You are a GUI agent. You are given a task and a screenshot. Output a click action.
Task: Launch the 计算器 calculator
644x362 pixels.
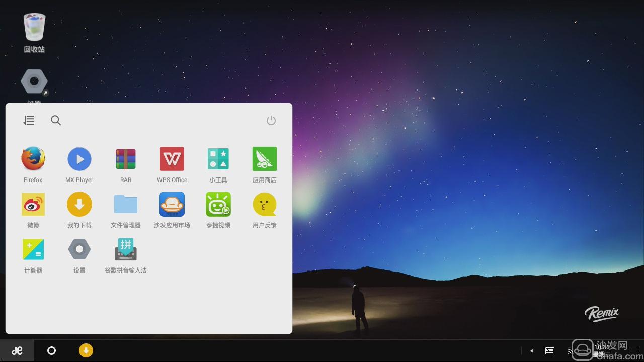coord(33,250)
